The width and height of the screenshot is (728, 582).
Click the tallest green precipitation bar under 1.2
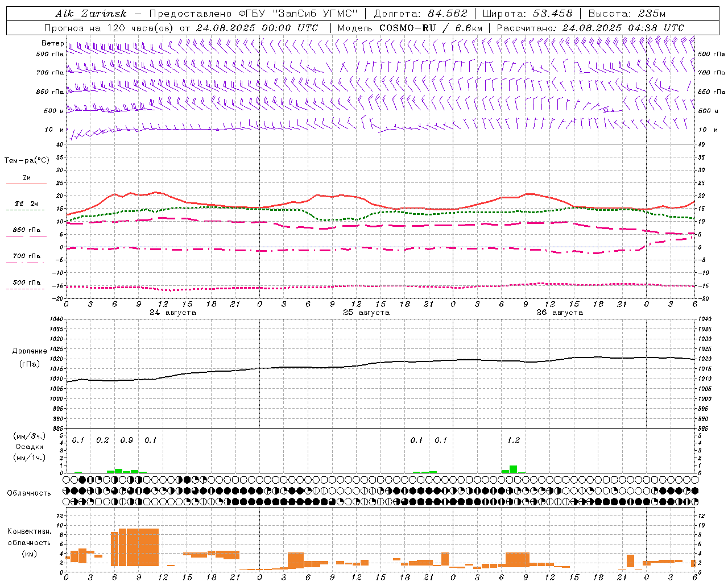[513, 469]
